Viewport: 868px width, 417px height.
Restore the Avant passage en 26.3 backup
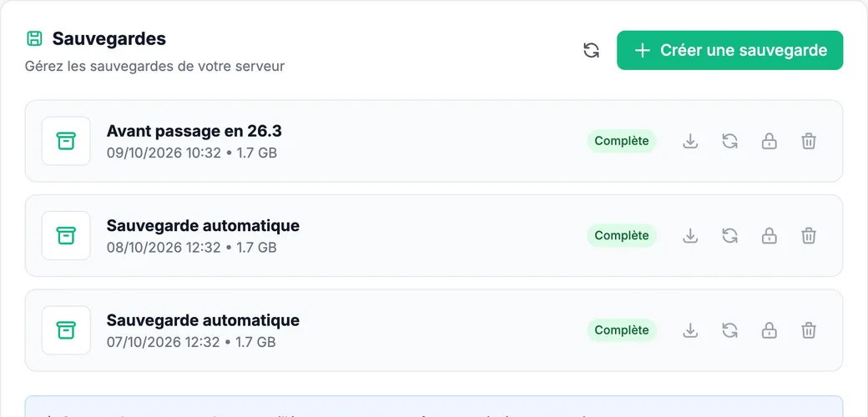729,141
